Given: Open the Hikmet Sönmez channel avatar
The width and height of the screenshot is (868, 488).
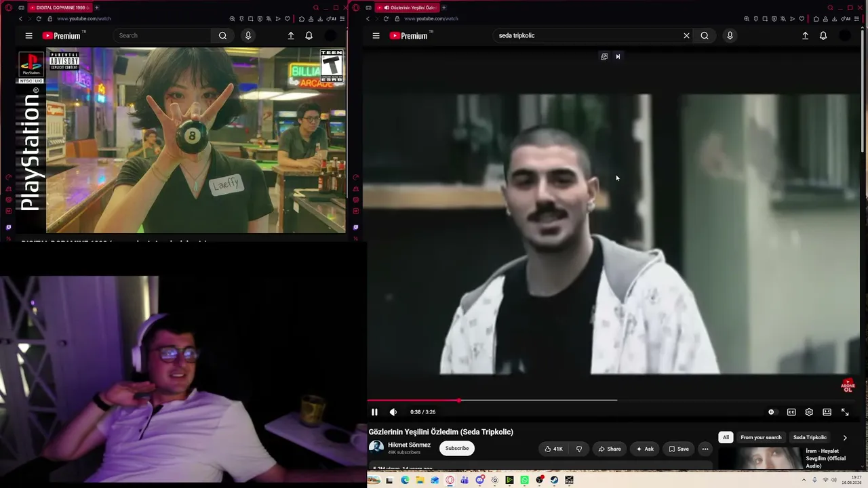Looking at the screenshot, I should click(x=376, y=447).
